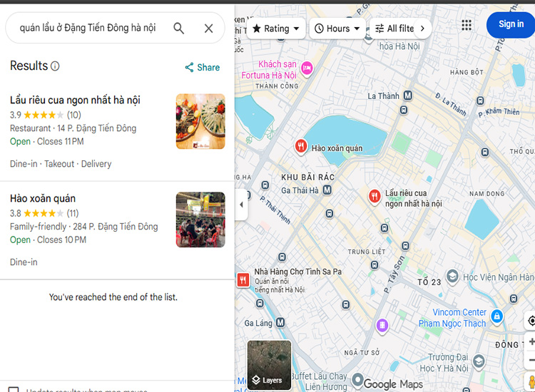535x392 pixels.
Task: View the Hào xoăn quán photo thumbnail
Action: (200, 220)
